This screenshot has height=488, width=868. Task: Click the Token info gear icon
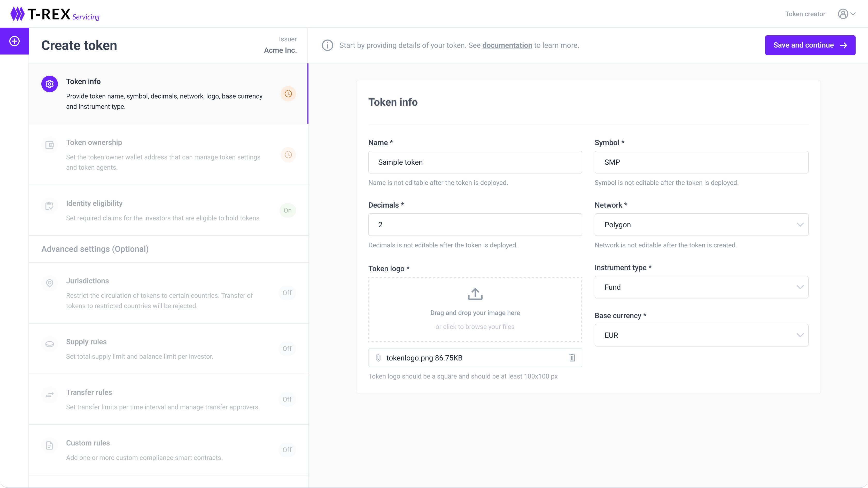tap(50, 84)
